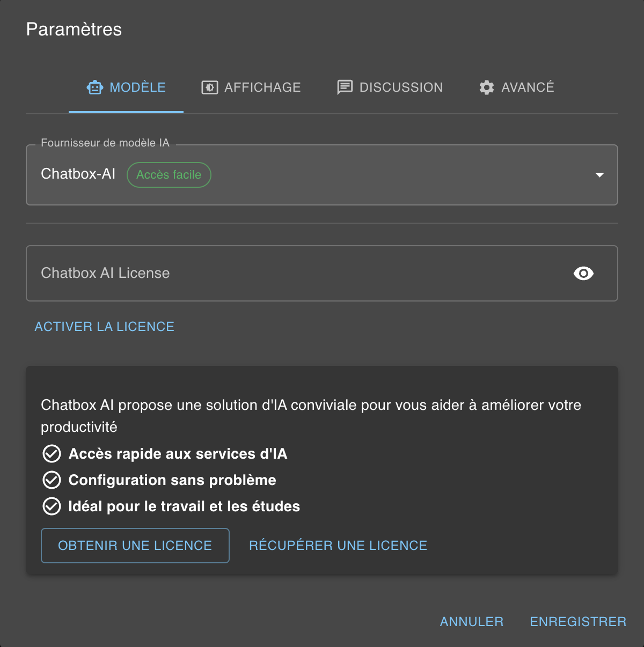Click the Accès facile badge
Image resolution: width=644 pixels, height=647 pixels.
pos(169,175)
